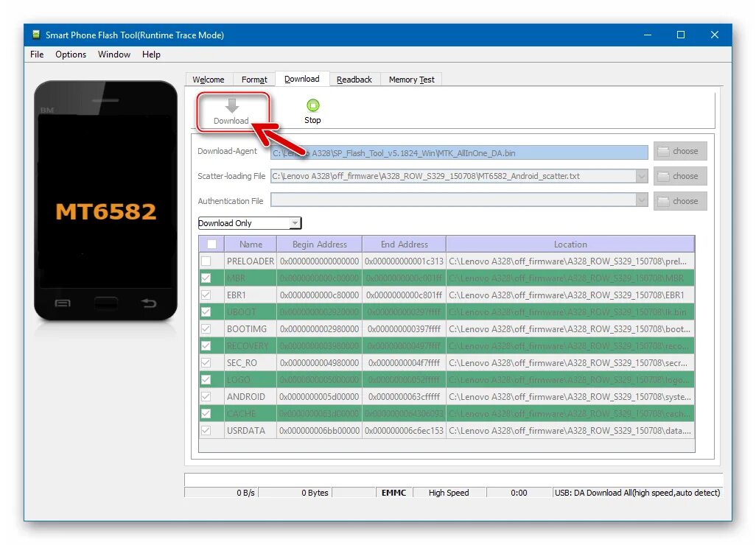
Task: Open the Window menu
Action: click(114, 54)
